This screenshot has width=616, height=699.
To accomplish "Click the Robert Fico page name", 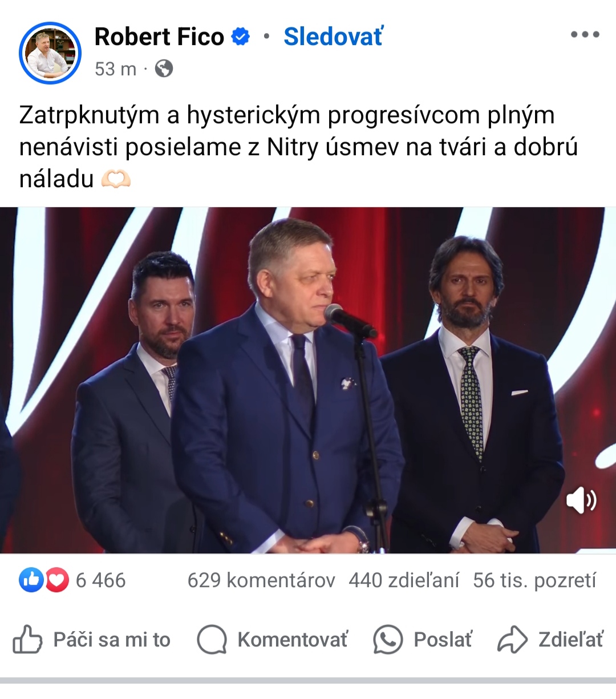I will [x=159, y=37].
